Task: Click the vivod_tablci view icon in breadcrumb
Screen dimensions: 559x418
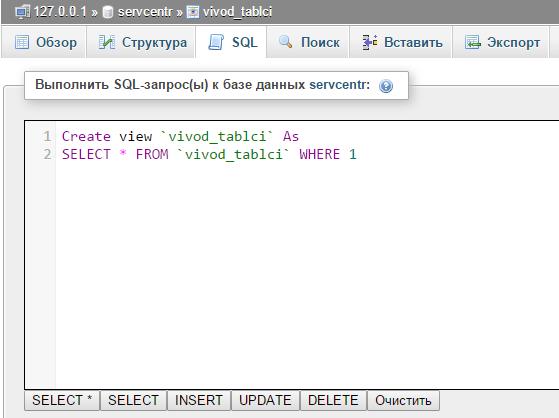Action: 193,12
